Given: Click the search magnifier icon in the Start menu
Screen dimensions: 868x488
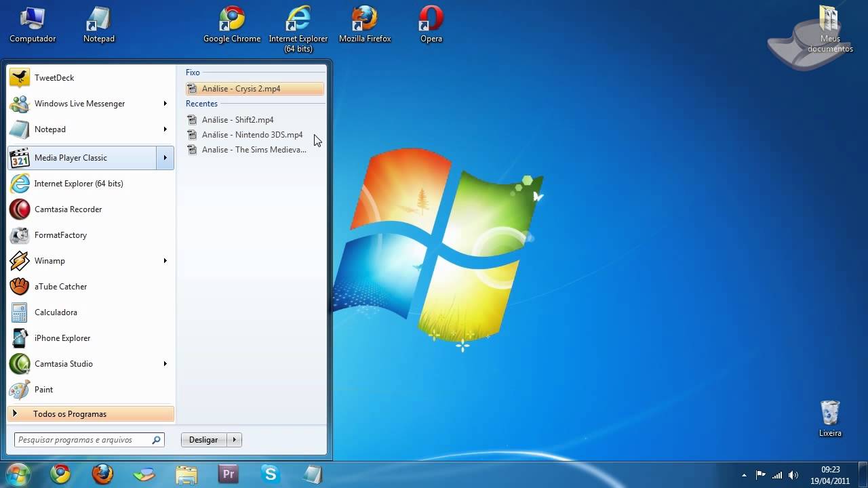Looking at the screenshot, I should (x=157, y=440).
